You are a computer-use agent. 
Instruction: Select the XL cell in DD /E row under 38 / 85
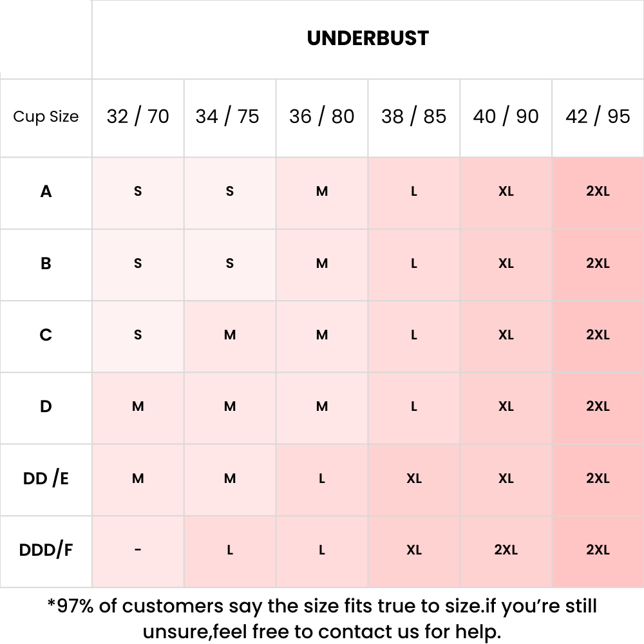(413, 479)
